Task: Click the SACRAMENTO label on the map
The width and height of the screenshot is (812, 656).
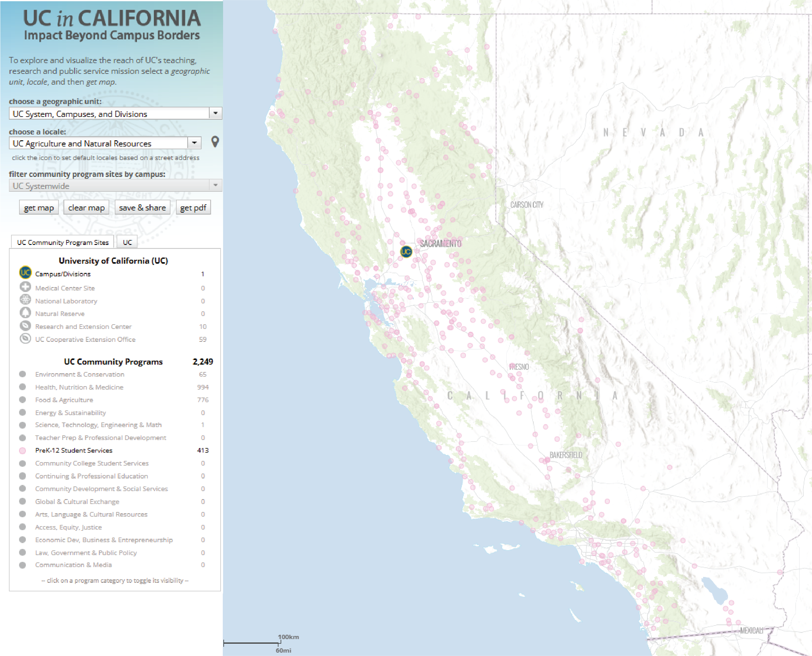Action: click(441, 244)
